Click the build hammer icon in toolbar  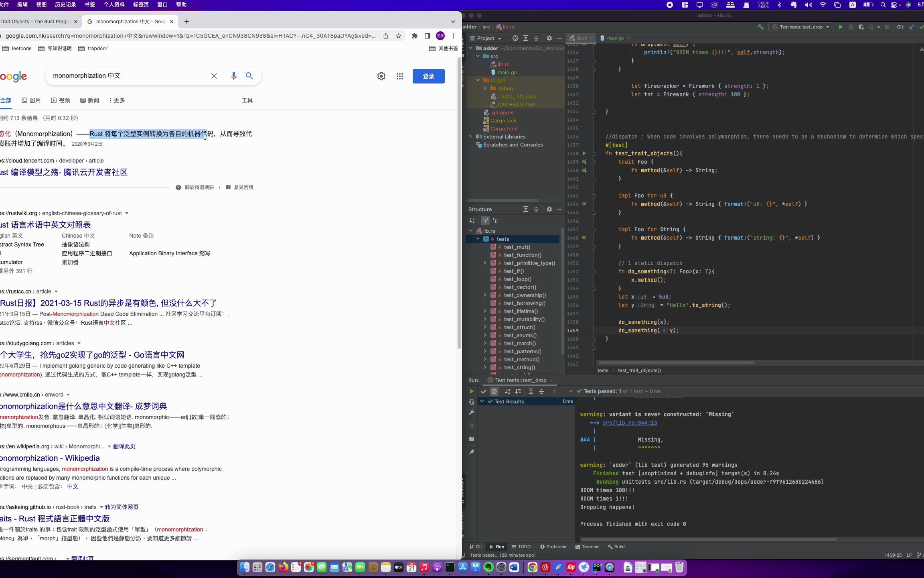(760, 27)
